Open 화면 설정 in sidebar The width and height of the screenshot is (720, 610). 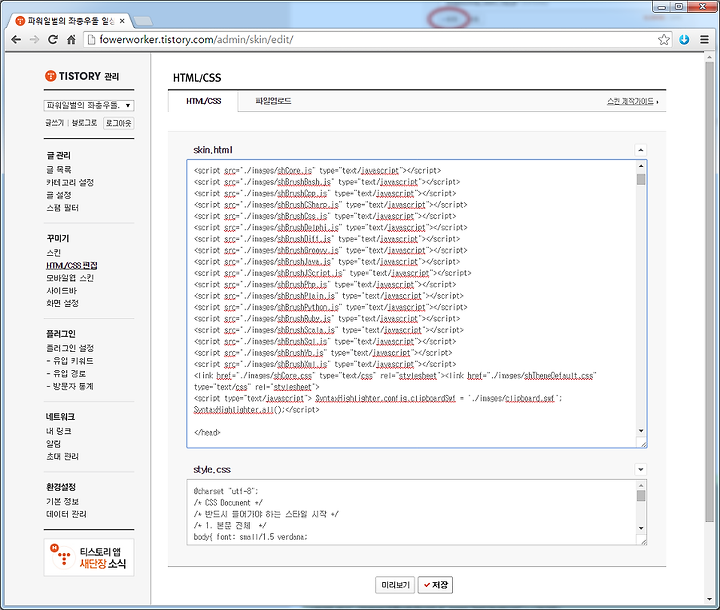62,303
